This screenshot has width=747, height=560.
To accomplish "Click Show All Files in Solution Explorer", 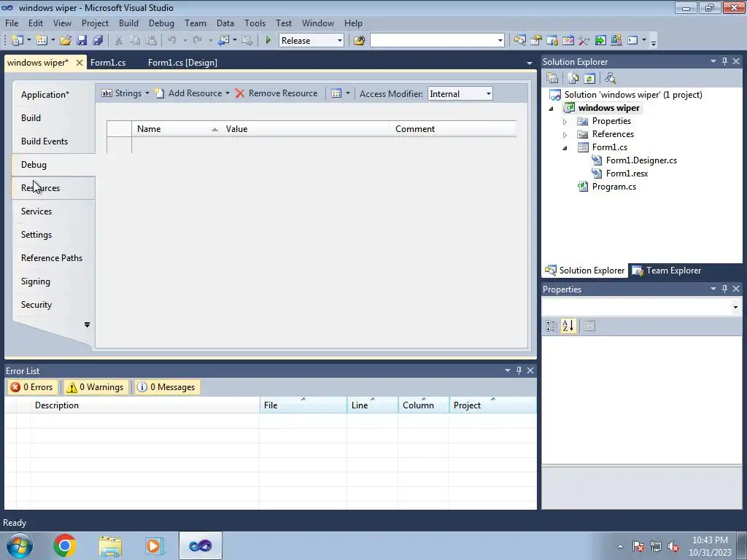I will (x=573, y=78).
